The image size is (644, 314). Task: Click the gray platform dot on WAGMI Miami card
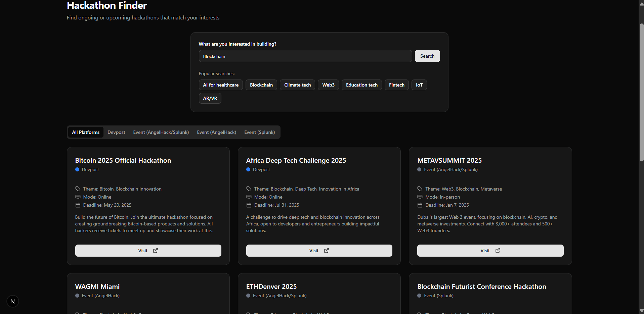(x=77, y=296)
